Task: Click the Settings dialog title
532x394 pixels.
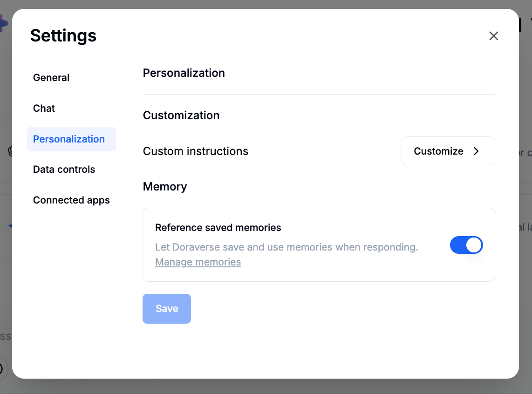Action: click(63, 36)
